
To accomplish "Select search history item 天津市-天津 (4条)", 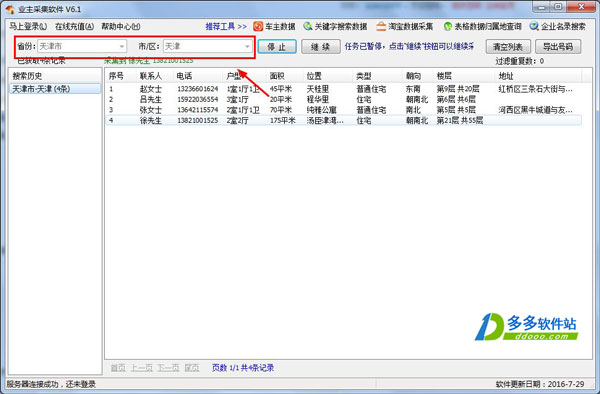I will [x=55, y=89].
